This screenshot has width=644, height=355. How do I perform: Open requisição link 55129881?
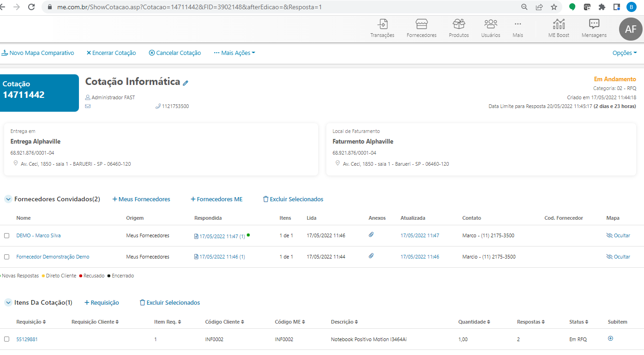point(27,339)
